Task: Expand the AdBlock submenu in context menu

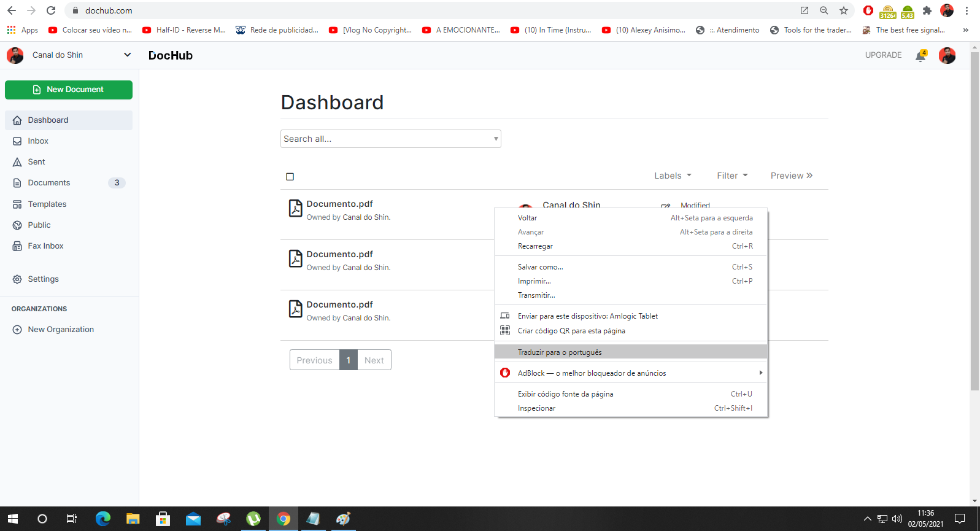Action: point(761,373)
